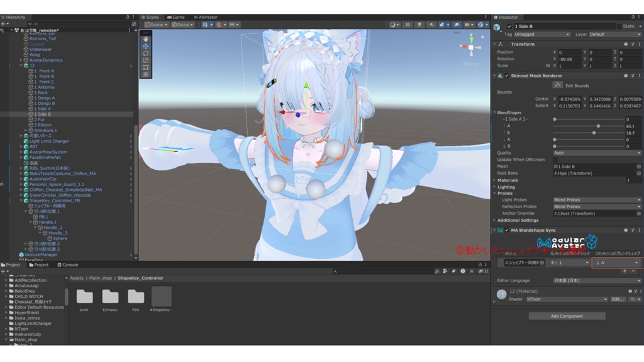Screen dimensions: 644x362
Task: Select the combined Transform tool
Action: pyautogui.click(x=146, y=74)
